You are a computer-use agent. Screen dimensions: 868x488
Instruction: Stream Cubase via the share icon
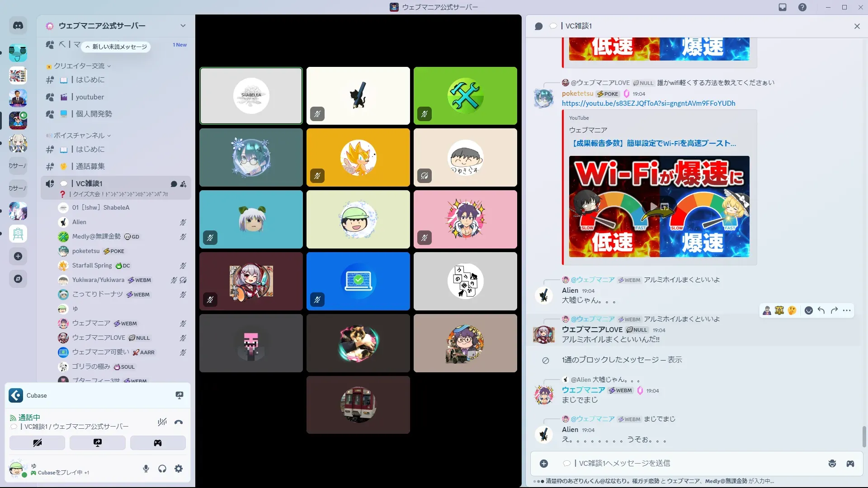pyautogui.click(x=179, y=395)
